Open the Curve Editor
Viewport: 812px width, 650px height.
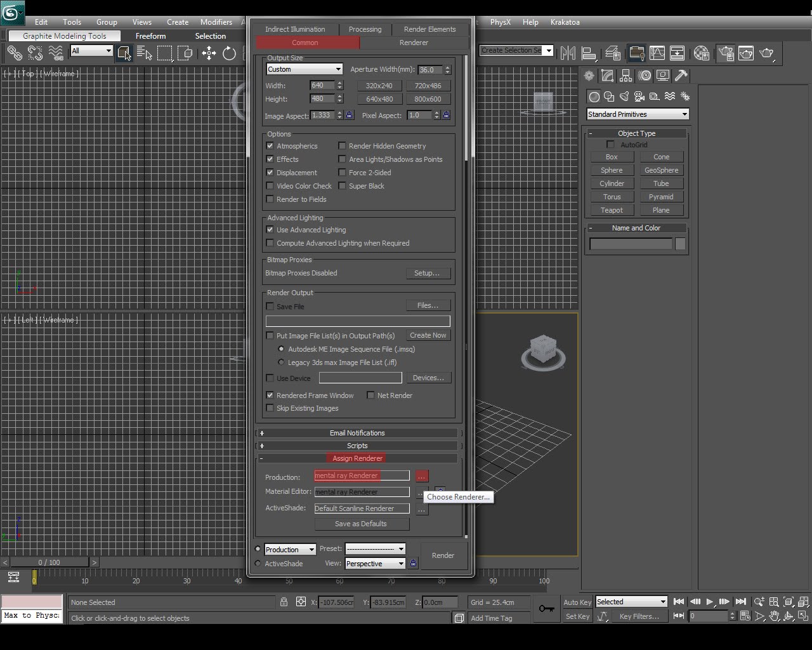657,53
